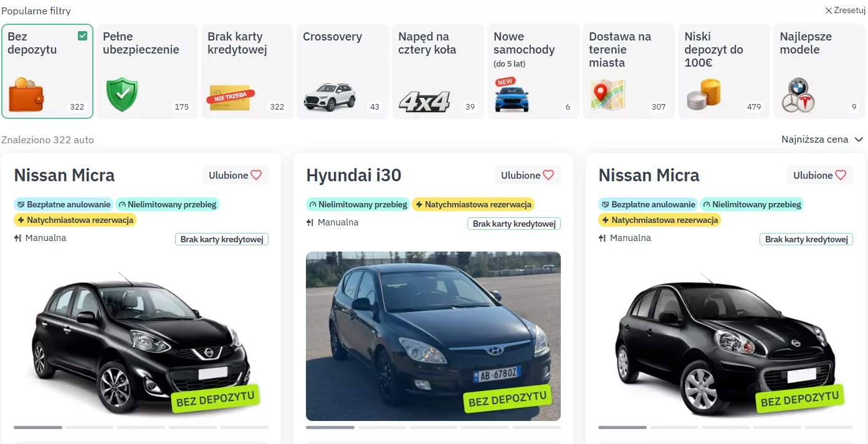Click the NIE TRZEBA credit card icon

tap(229, 97)
